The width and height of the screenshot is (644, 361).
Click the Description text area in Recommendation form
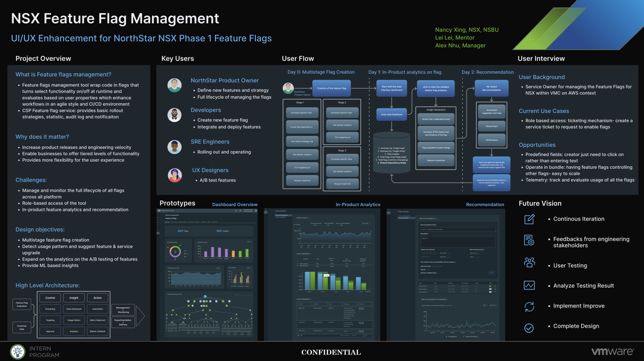click(x=458, y=242)
